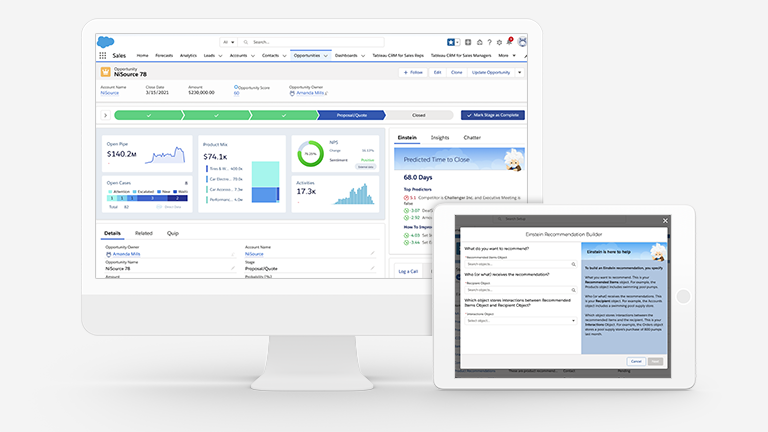Close the Einstein Recommendation Builder dialog
This screenshot has height=432, width=768.
tap(667, 220)
